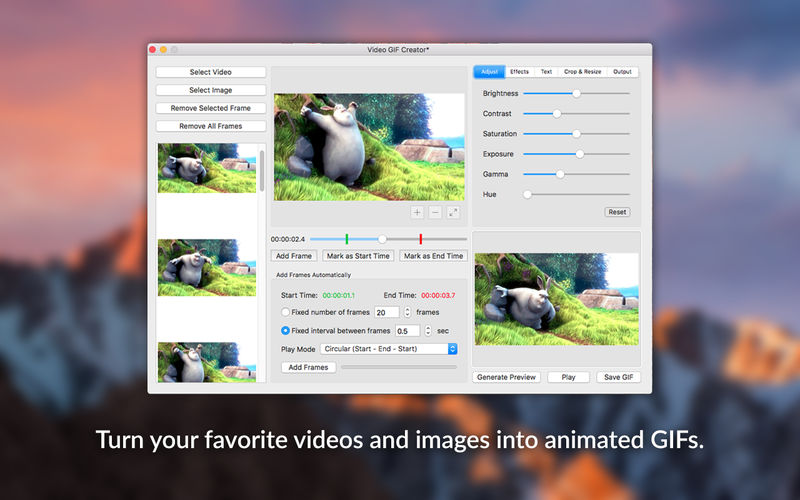Select the first frame thumbnail in list
The width and height of the screenshot is (800, 500).
point(206,168)
